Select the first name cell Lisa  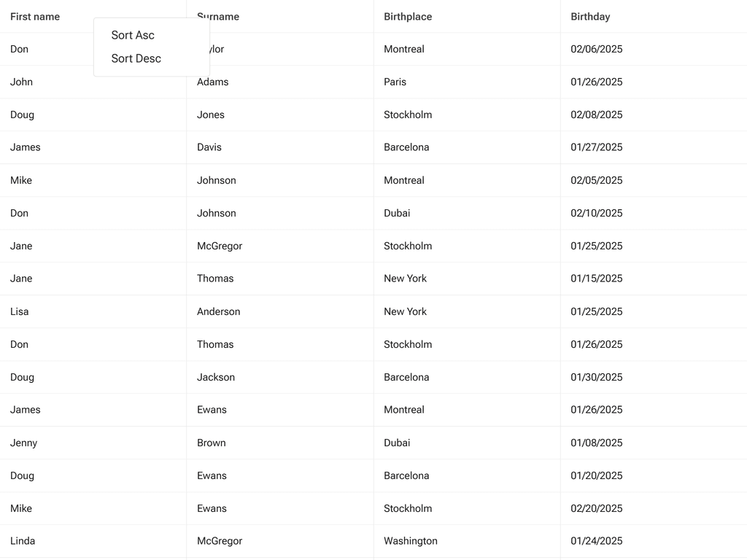20,311
